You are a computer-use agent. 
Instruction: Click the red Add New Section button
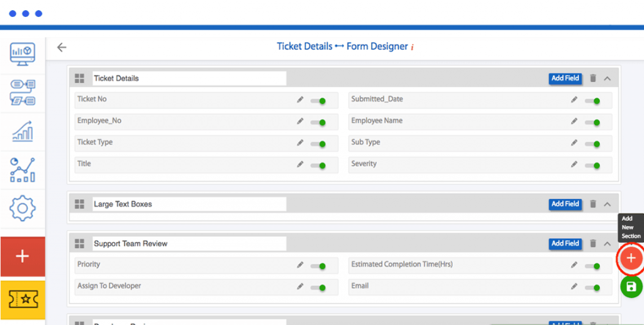(x=631, y=258)
